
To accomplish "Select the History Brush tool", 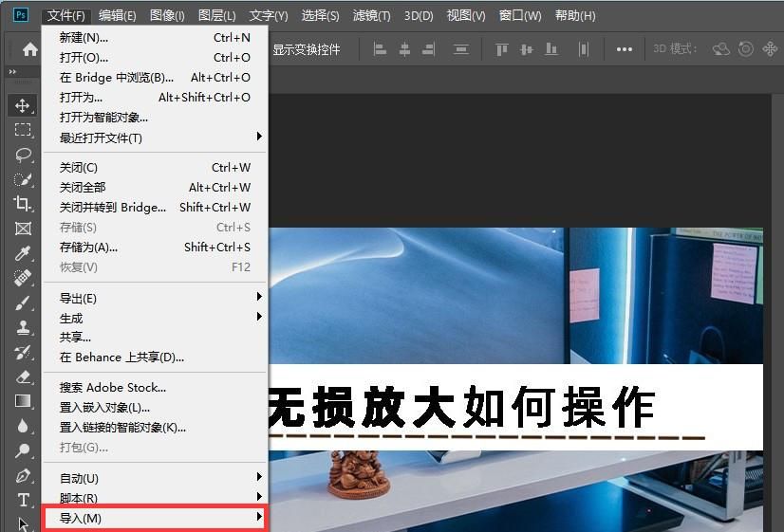I will [x=23, y=352].
